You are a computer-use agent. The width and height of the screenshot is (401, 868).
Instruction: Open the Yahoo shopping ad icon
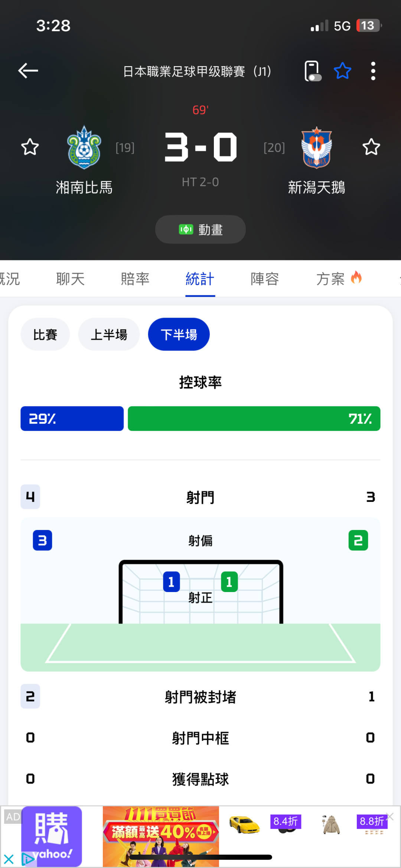pyautogui.click(x=52, y=836)
